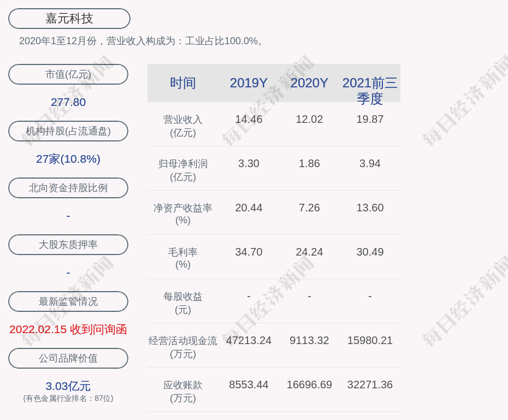Click the 经营活动现金流(万元) row label
Image resolution: width=508 pixels, height=420 pixels.
coord(183,347)
